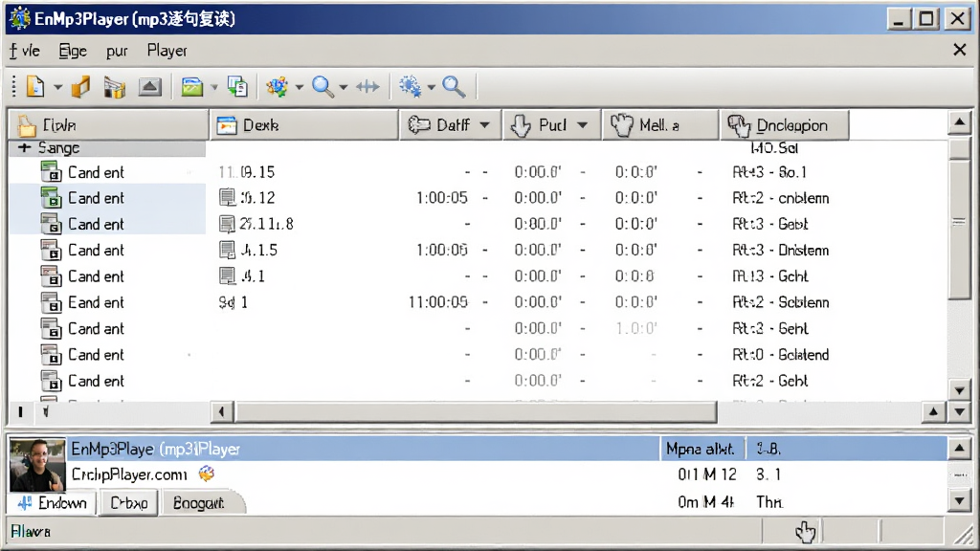Click the palette icon beside CrclipPlayer.com

coord(207,474)
